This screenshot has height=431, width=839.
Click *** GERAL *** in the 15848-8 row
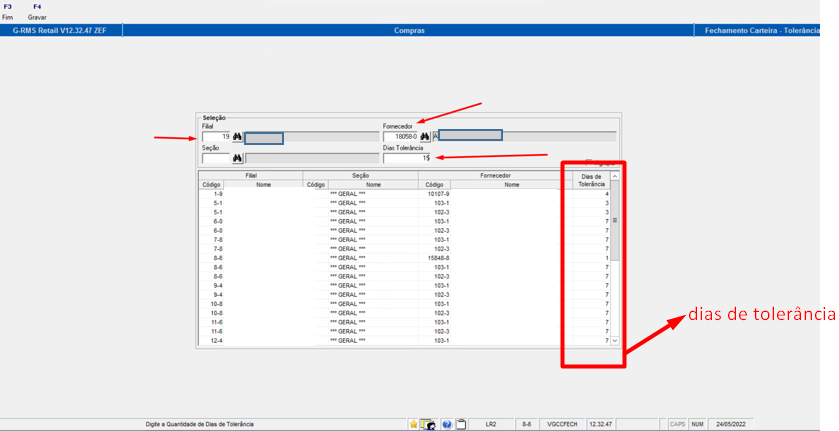tap(348, 258)
